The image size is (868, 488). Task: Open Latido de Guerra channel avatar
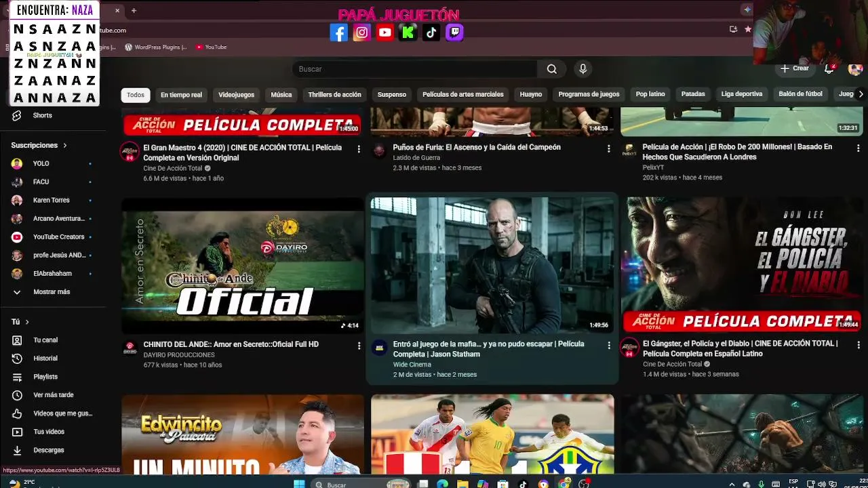tap(379, 150)
